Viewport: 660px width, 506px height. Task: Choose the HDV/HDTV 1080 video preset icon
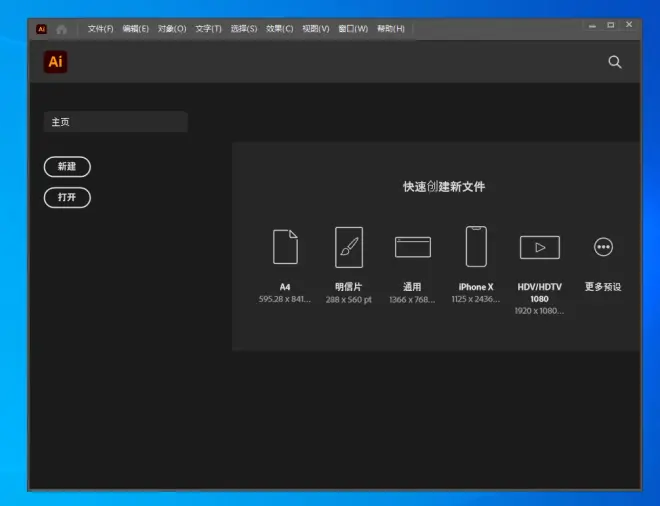pos(540,247)
